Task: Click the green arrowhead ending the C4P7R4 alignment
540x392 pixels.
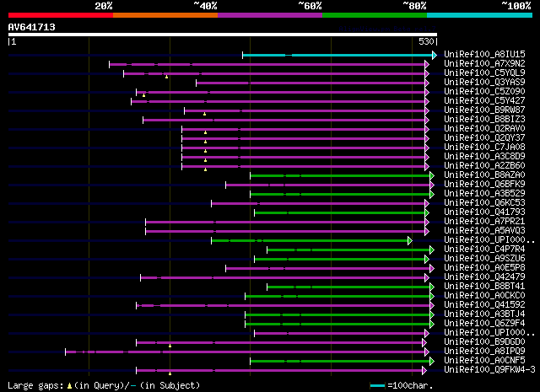Action: [x=432, y=250]
